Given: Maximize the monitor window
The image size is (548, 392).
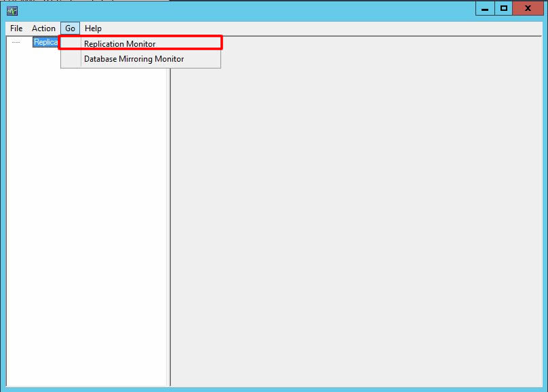Looking at the screenshot, I should click(x=503, y=8).
